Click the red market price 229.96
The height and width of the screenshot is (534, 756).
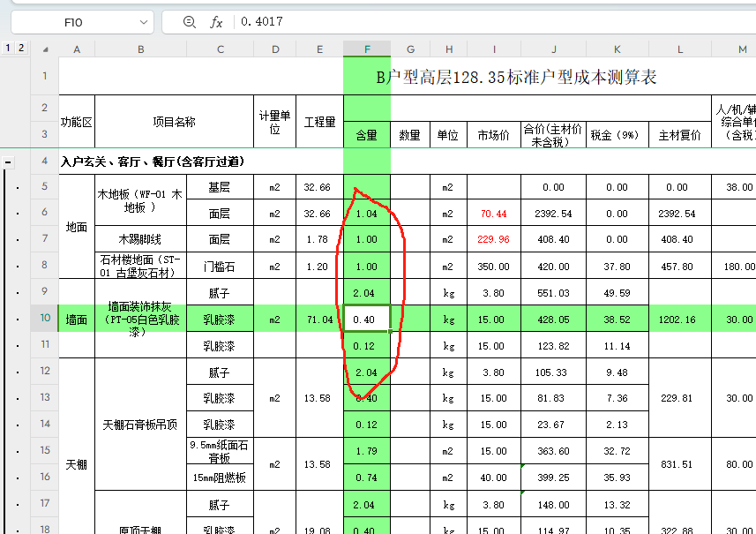click(494, 239)
